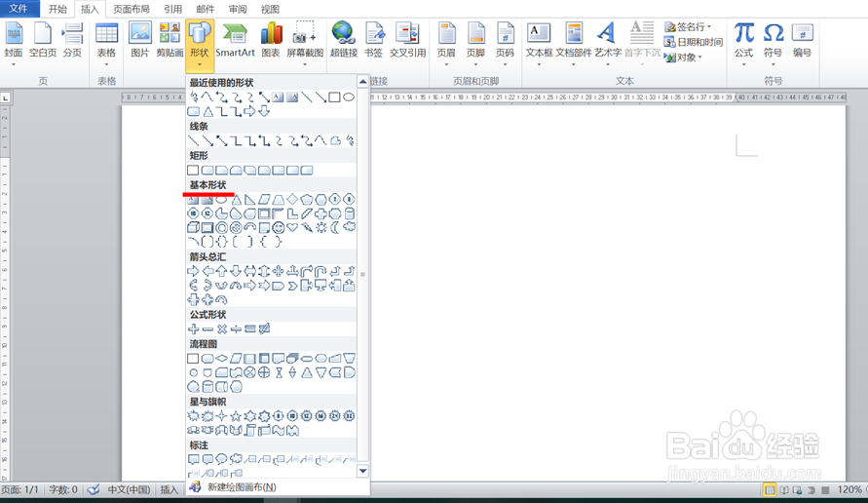Select the cube basic shape
This screenshot has width=868, height=503.
(x=193, y=228)
